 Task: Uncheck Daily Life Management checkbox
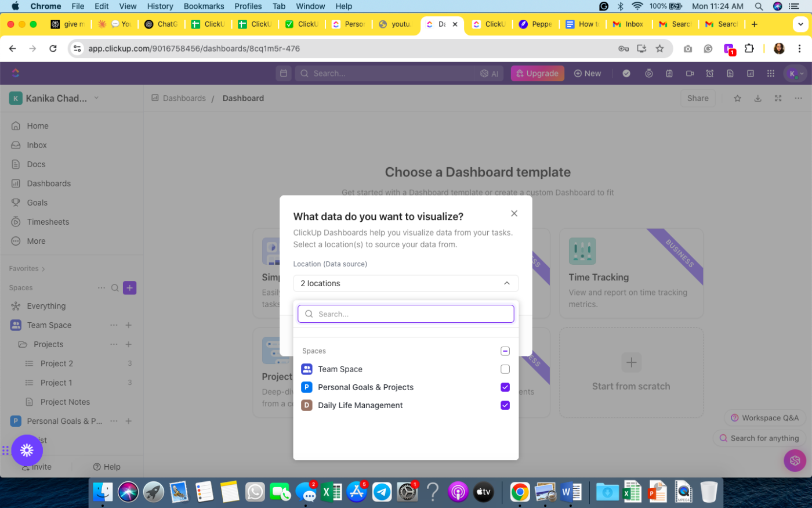tap(505, 405)
